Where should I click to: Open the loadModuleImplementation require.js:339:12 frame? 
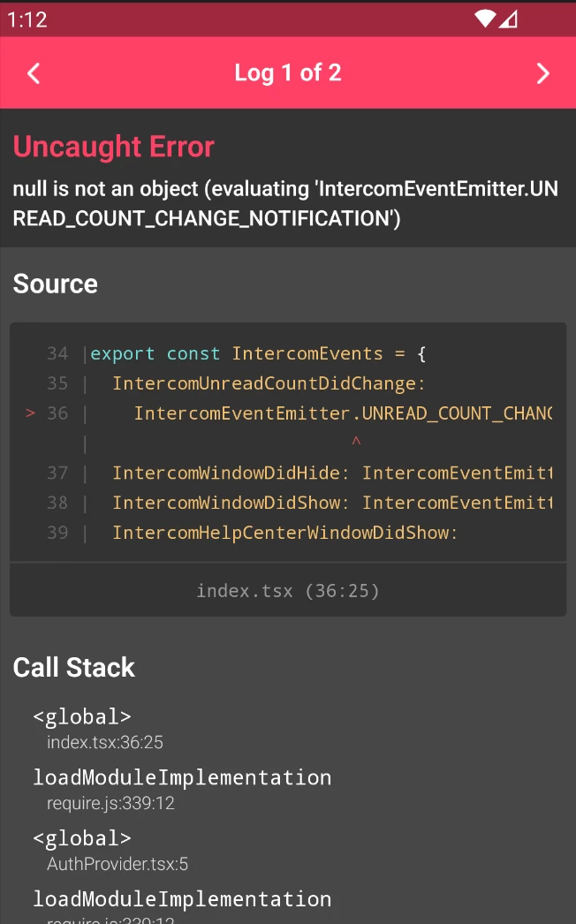tap(182, 790)
